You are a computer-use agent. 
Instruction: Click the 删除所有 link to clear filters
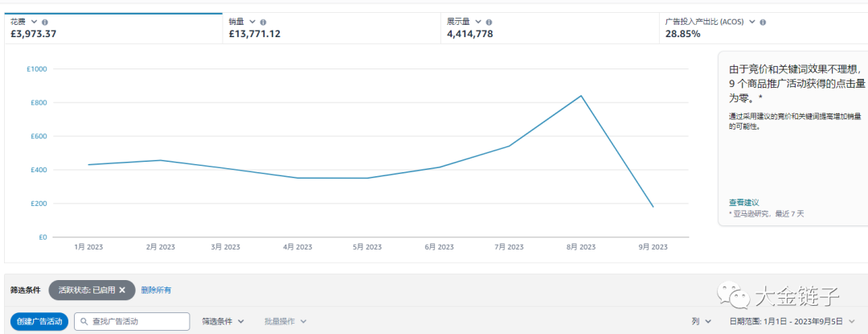[156, 290]
